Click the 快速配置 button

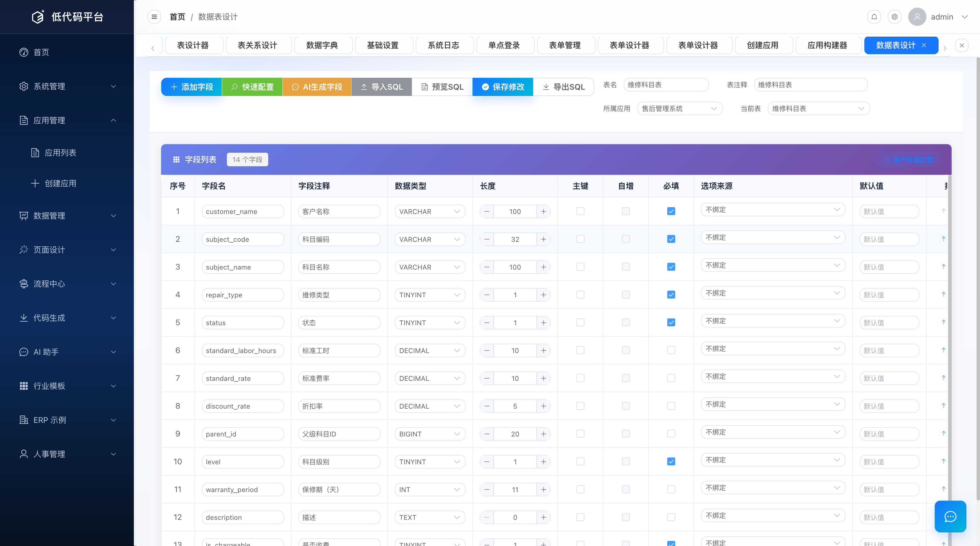(252, 87)
